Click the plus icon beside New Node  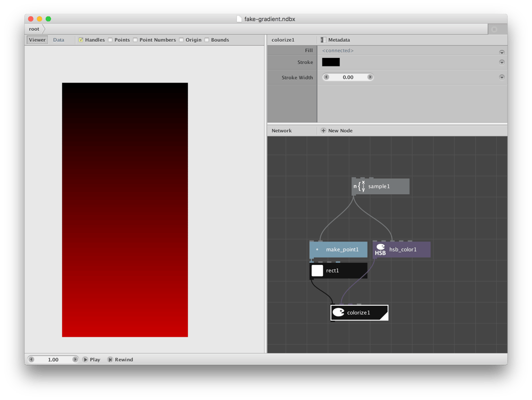323,131
